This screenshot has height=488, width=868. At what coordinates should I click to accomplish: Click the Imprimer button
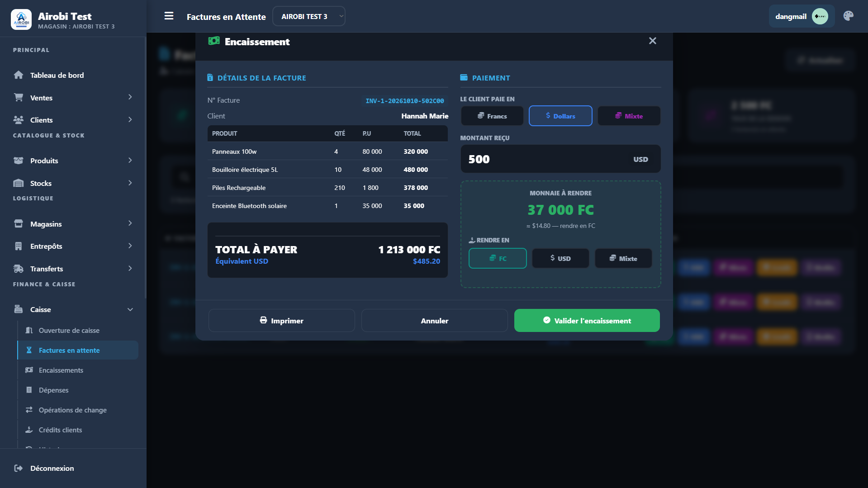[x=281, y=320]
